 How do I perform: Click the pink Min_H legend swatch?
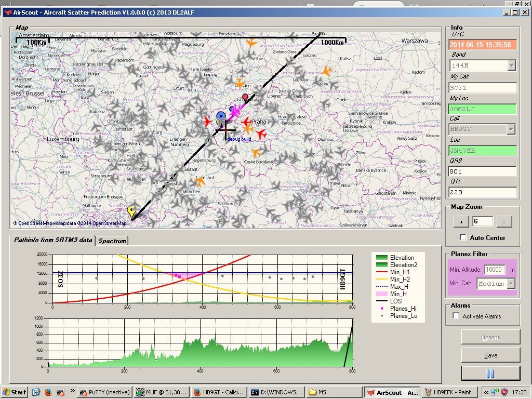[382, 294]
